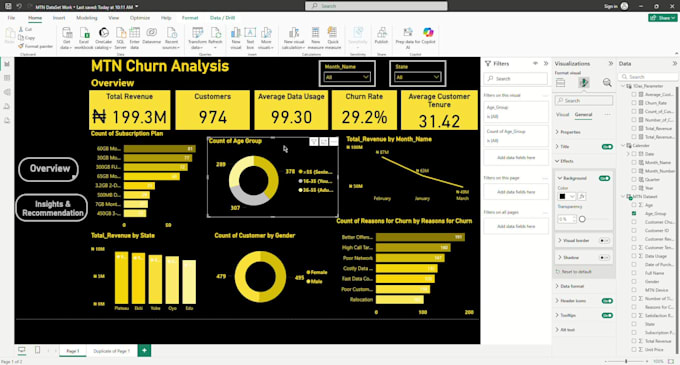Click the Overview navigation button

49,169
